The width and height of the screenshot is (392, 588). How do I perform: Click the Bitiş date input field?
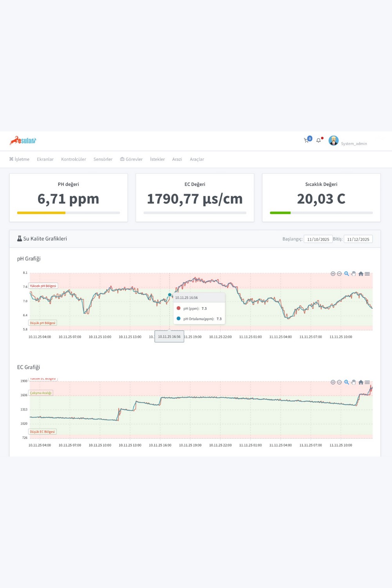coord(358,239)
